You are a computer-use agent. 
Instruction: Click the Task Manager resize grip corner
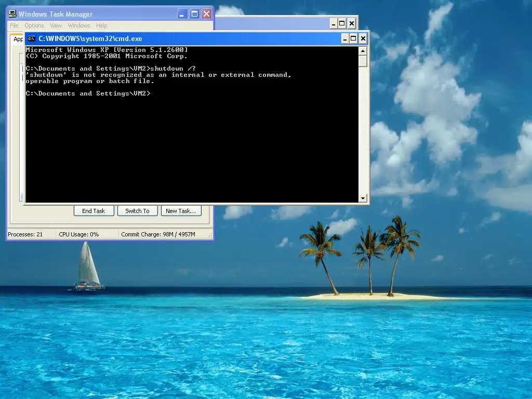point(210,236)
